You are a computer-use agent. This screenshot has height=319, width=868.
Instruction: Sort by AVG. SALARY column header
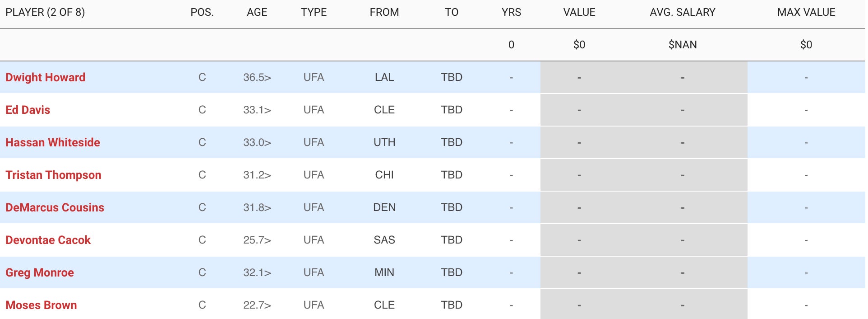click(x=683, y=12)
